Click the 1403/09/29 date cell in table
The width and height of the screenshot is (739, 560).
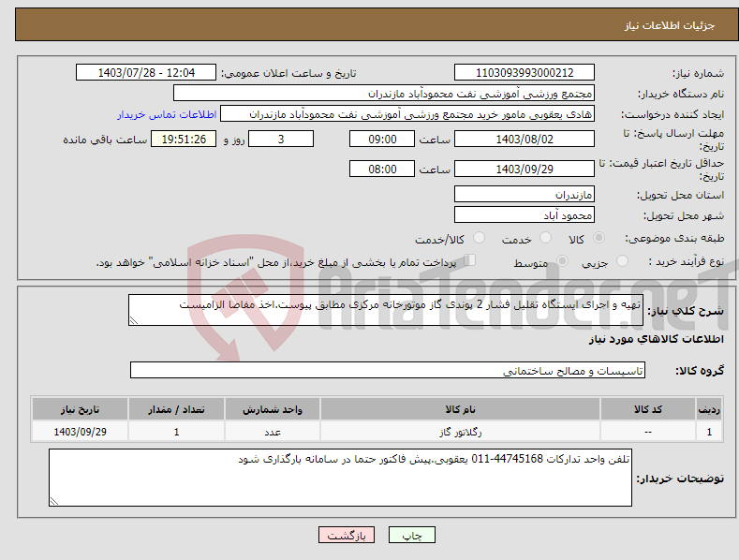click(x=80, y=432)
